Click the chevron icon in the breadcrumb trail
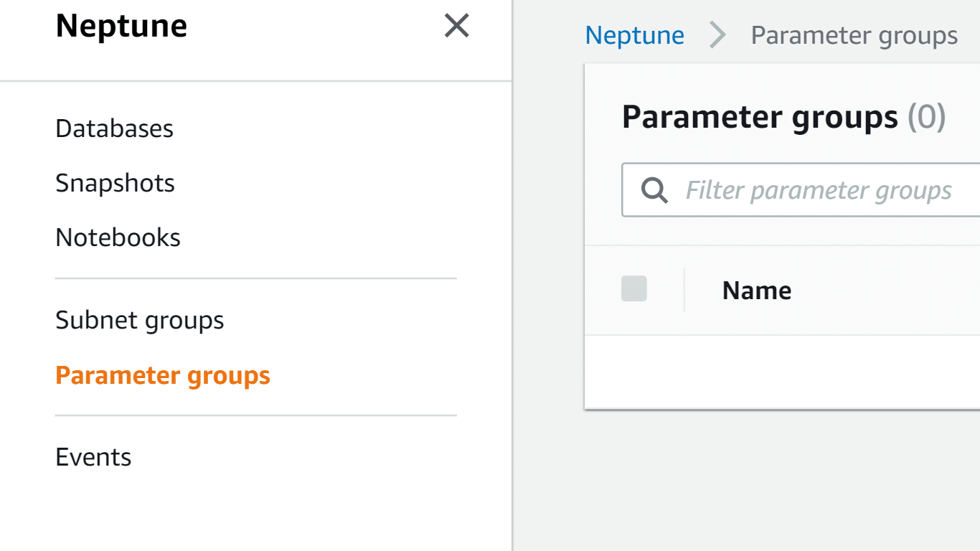 tap(717, 35)
